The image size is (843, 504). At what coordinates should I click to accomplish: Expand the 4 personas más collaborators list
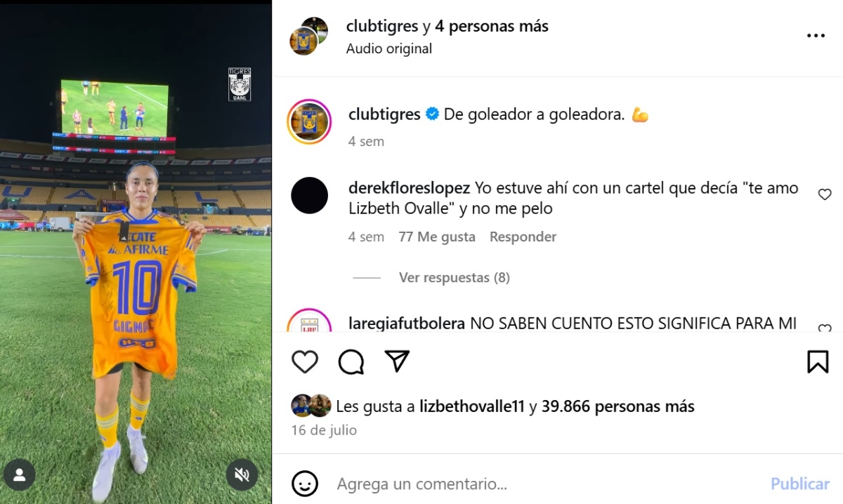tap(492, 26)
